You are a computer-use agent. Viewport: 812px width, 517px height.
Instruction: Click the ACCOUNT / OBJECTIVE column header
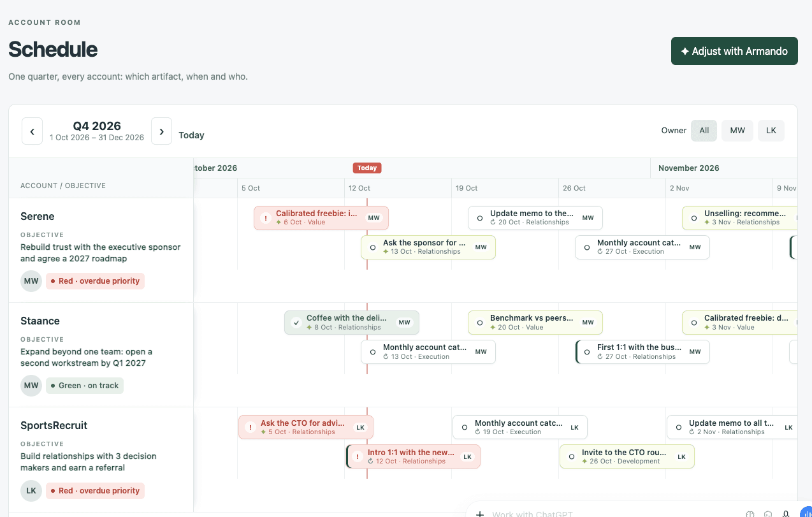[63, 186]
